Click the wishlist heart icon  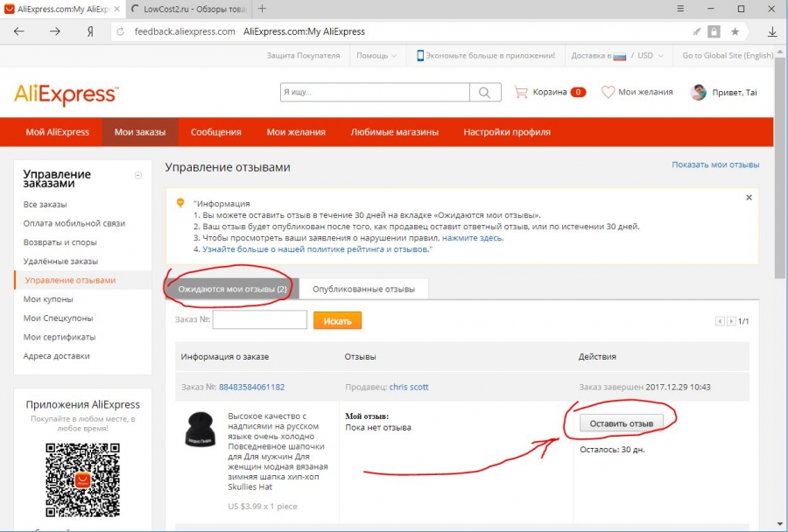point(608,92)
